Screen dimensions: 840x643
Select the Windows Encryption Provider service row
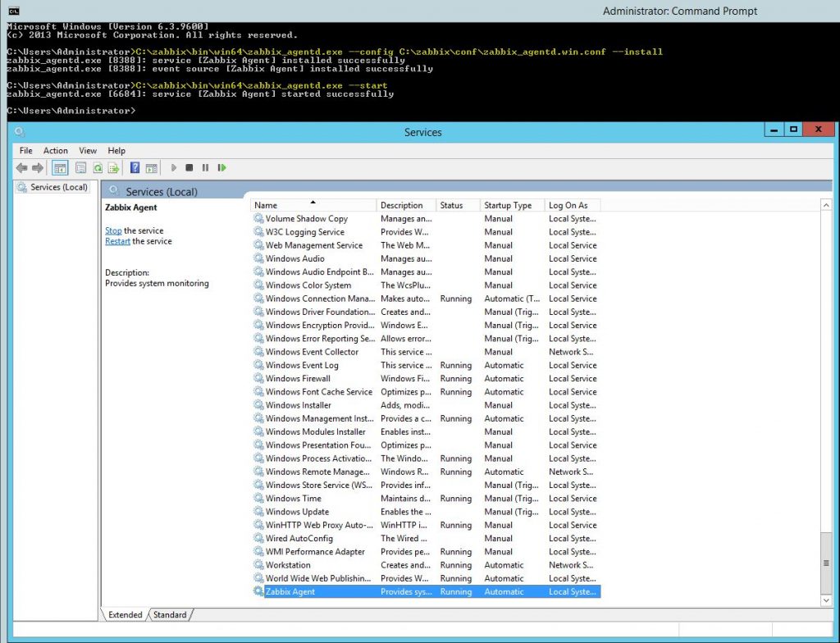click(x=426, y=326)
